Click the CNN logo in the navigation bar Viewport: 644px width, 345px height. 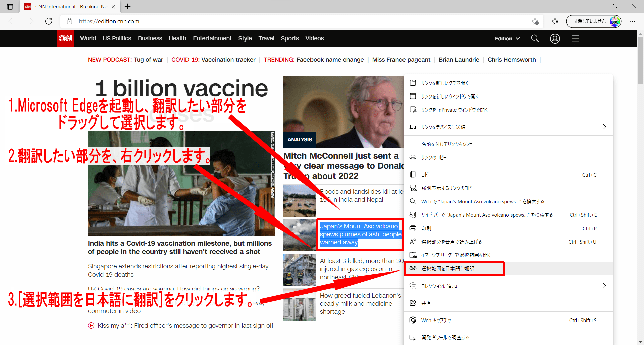[x=65, y=38]
